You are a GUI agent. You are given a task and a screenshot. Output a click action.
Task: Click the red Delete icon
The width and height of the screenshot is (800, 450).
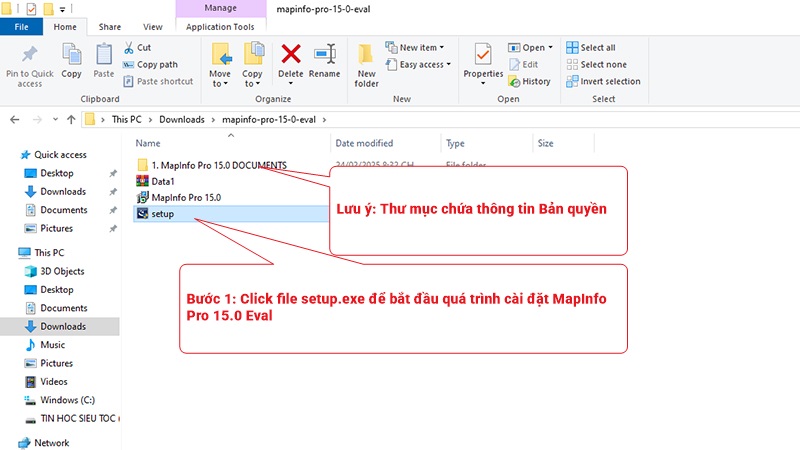click(x=291, y=54)
